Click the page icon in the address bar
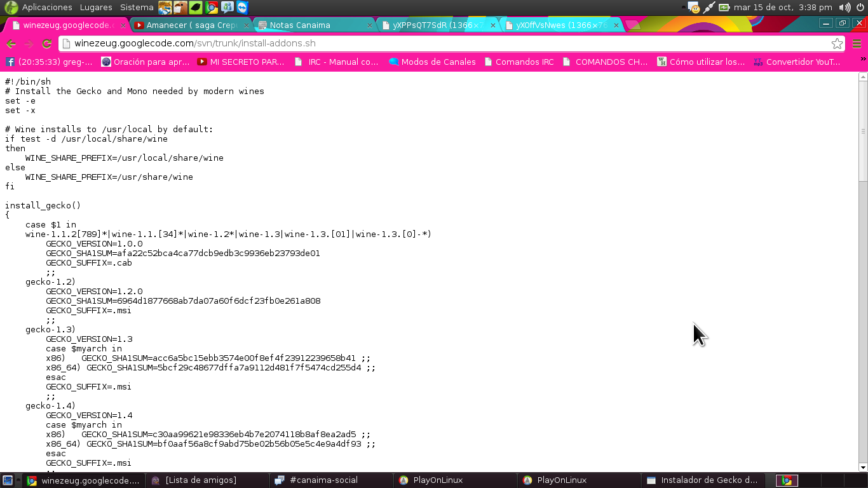This screenshot has height=488, width=868. [x=66, y=44]
